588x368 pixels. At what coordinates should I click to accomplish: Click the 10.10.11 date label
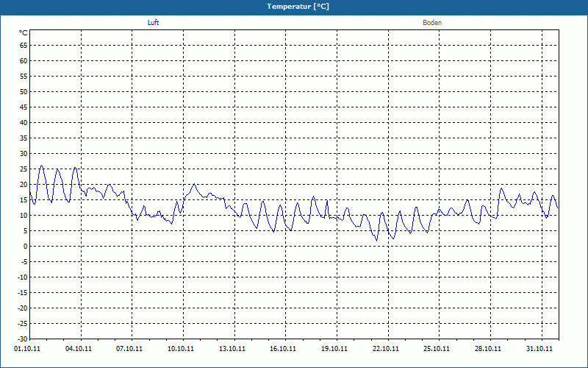click(x=181, y=348)
